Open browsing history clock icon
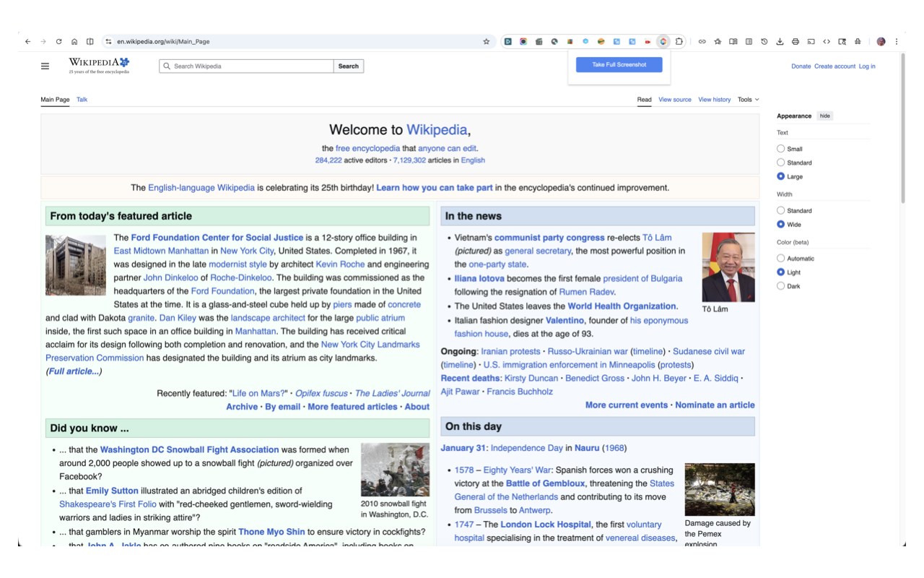Viewport: 924px width, 578px height. pos(764,42)
